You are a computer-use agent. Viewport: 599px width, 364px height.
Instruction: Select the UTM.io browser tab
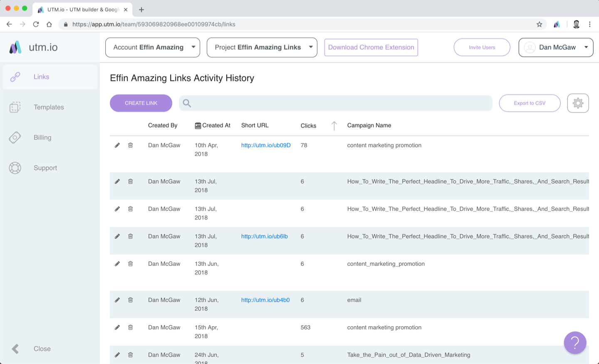[82, 10]
